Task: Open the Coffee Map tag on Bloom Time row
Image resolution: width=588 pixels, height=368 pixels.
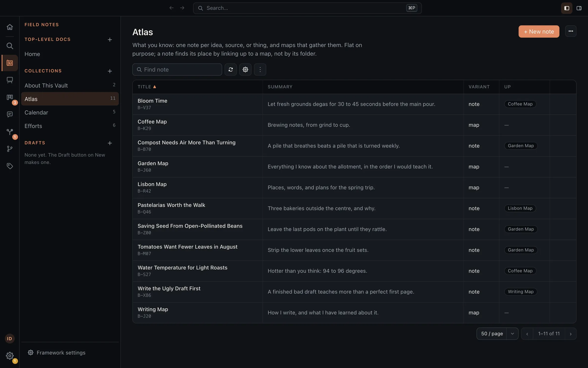Action: point(520,104)
